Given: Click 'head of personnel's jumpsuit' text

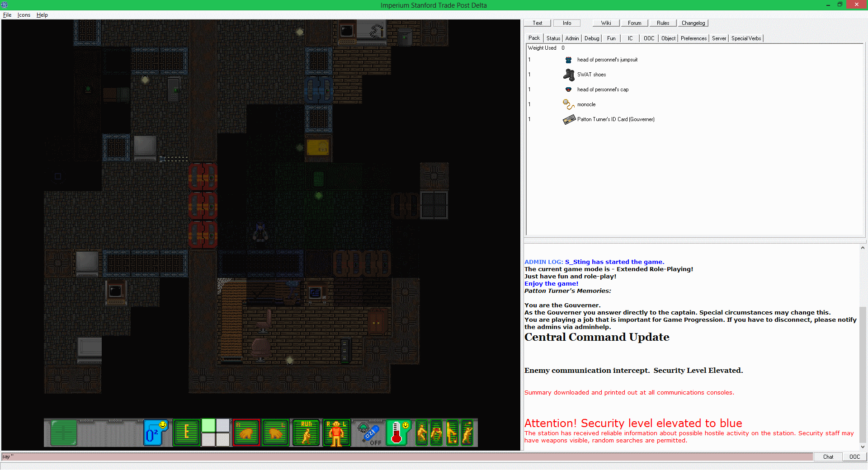Looking at the screenshot, I should tap(607, 60).
